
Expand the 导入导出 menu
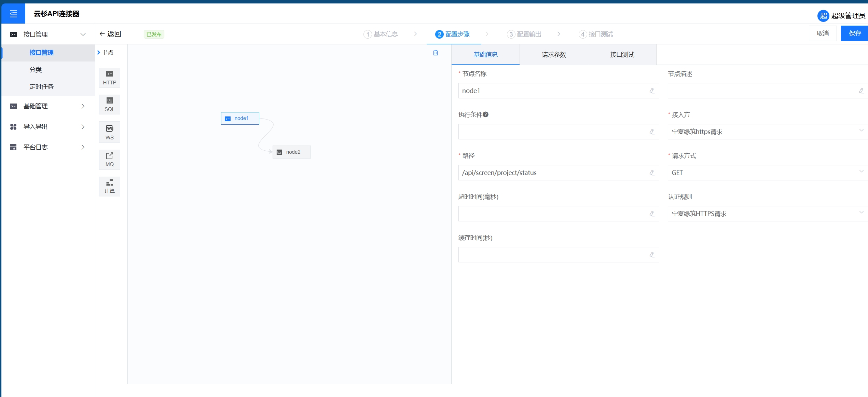[83, 127]
